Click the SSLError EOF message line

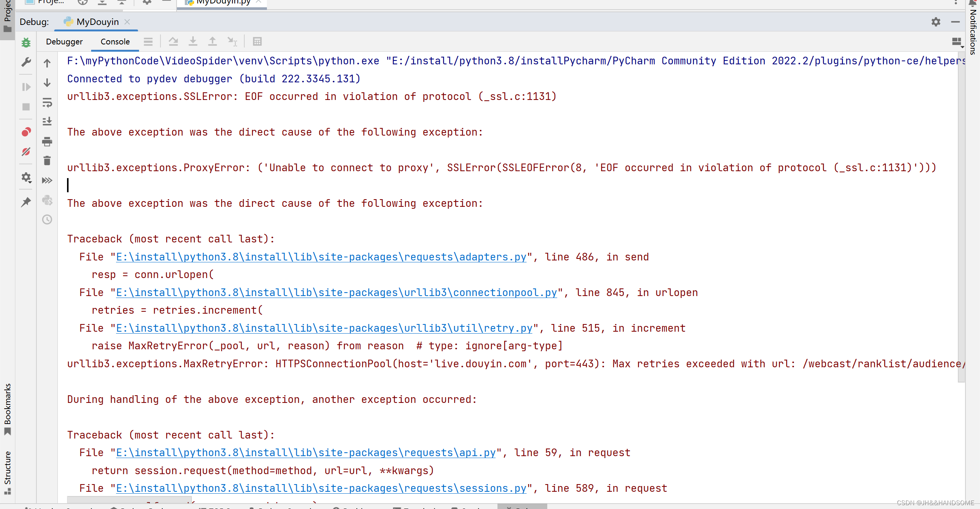(312, 97)
